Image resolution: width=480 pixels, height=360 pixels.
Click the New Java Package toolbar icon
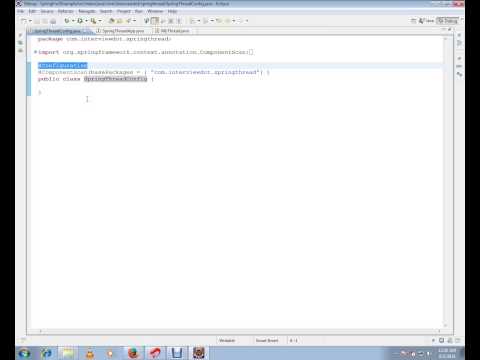tap(112, 21)
